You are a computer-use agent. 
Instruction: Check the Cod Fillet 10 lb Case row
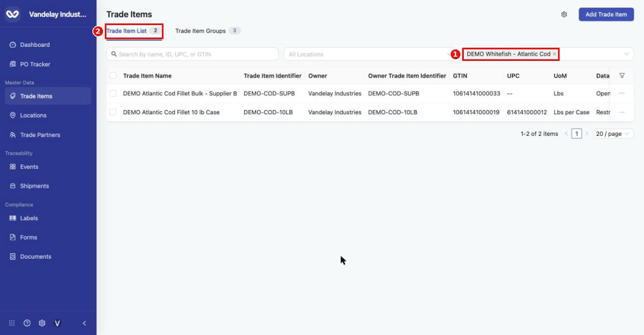click(x=113, y=112)
